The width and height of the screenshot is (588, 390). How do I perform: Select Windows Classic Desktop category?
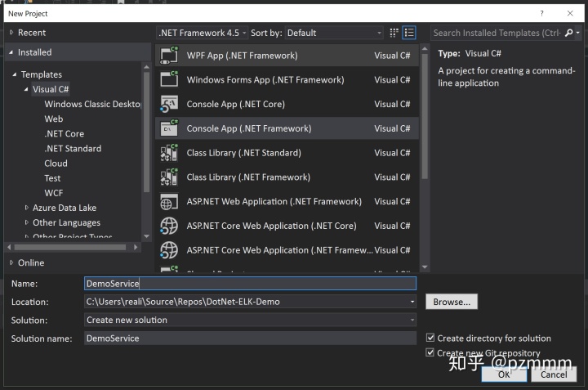coord(92,104)
